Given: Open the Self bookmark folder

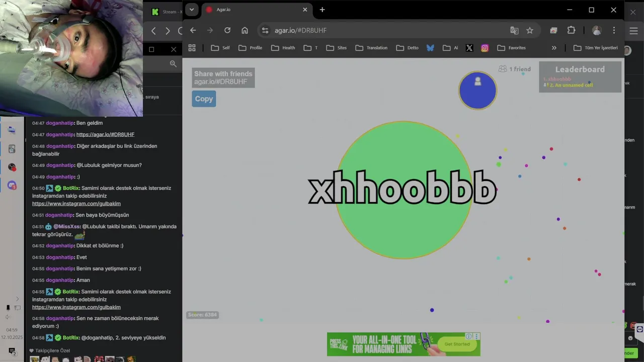Looking at the screenshot, I should [x=220, y=48].
